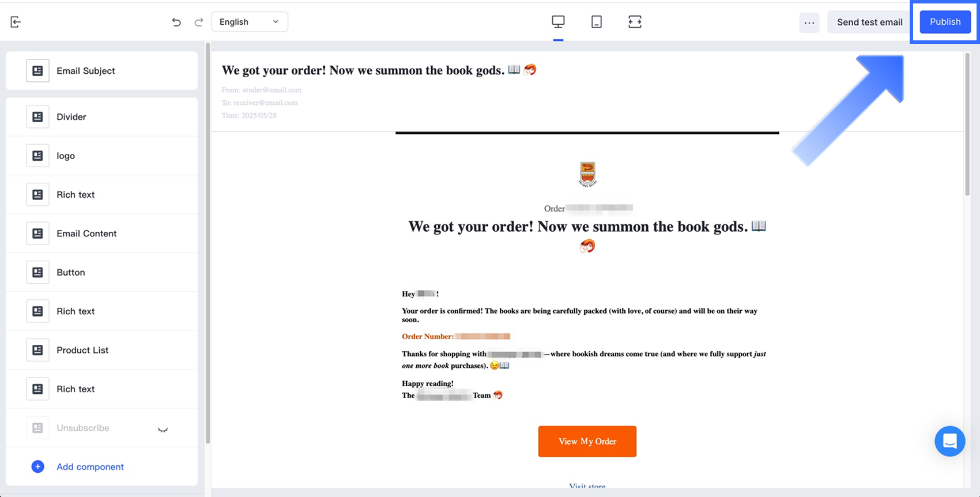
Task: Open the chat support widget
Action: 949,441
